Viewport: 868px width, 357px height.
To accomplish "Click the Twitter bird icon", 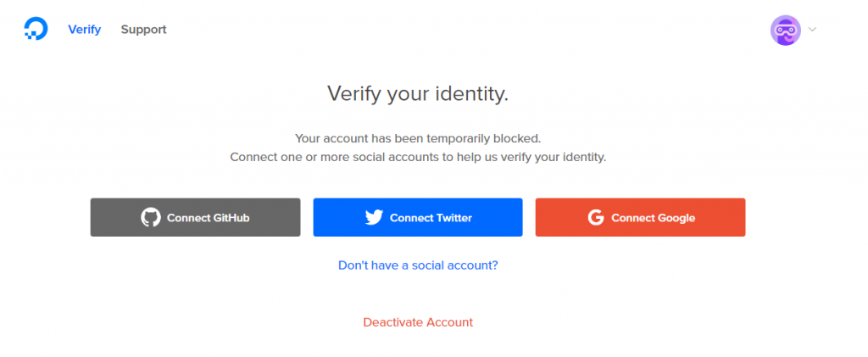I will pyautogui.click(x=374, y=218).
